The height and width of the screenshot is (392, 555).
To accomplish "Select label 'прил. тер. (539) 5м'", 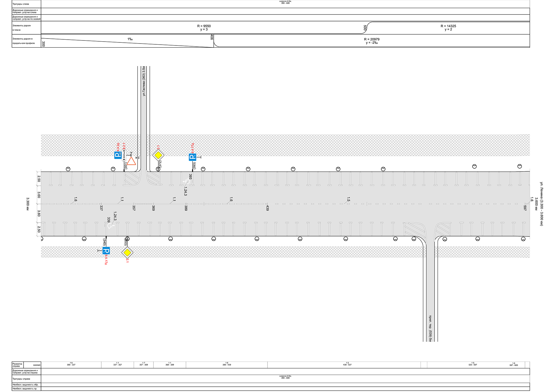I will [430, 328].
